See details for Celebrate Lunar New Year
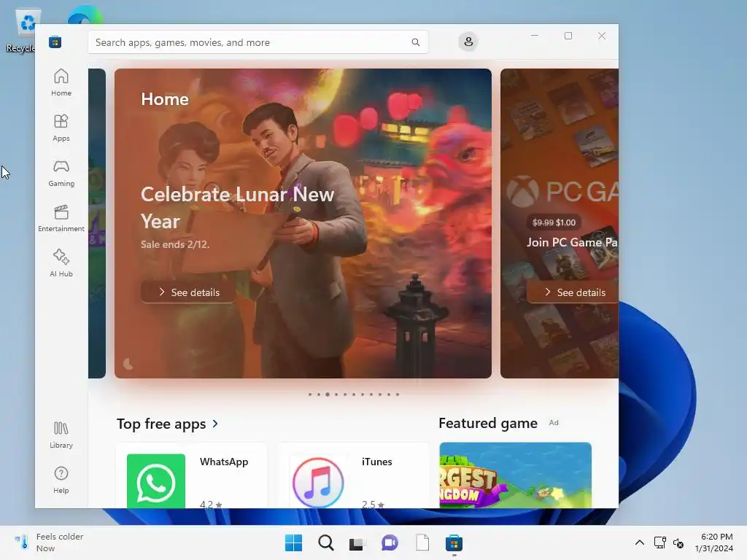 click(x=188, y=292)
